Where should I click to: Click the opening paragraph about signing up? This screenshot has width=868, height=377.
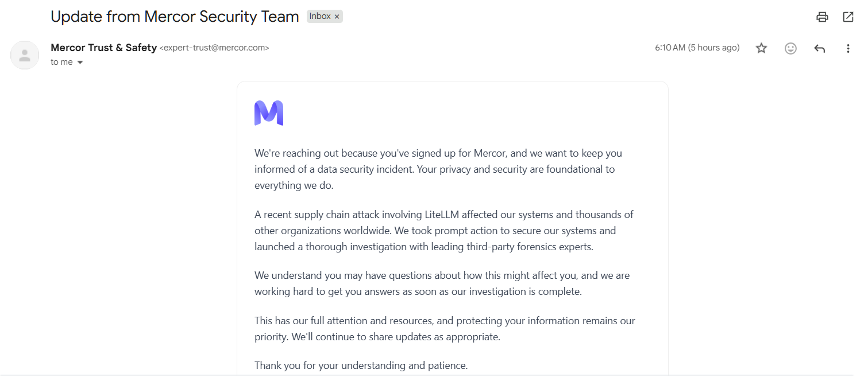tap(438, 169)
